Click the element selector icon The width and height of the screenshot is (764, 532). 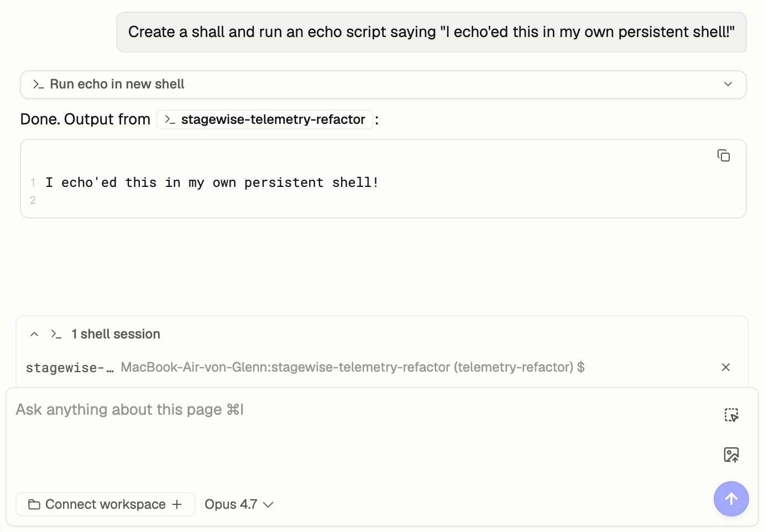[x=731, y=415]
